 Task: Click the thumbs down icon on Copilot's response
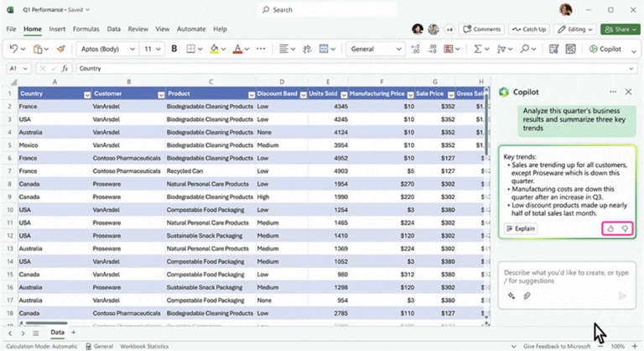pos(625,228)
